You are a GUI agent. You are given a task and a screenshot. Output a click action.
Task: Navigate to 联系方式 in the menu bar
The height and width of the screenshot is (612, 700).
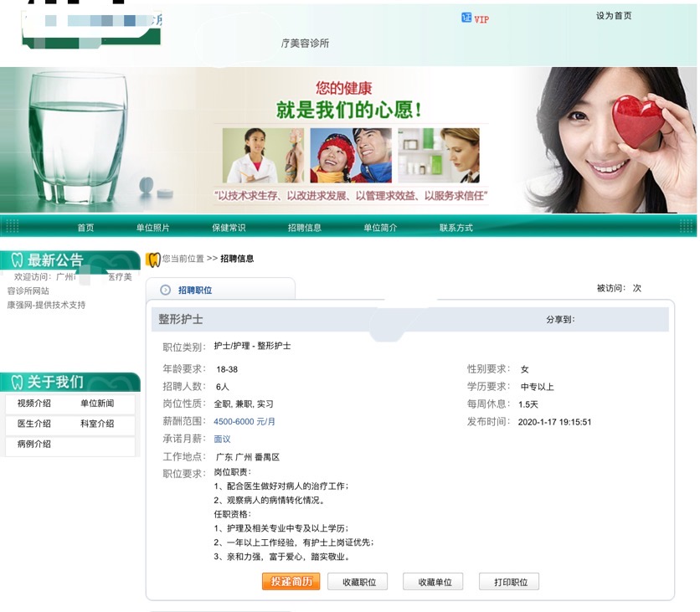(x=456, y=228)
